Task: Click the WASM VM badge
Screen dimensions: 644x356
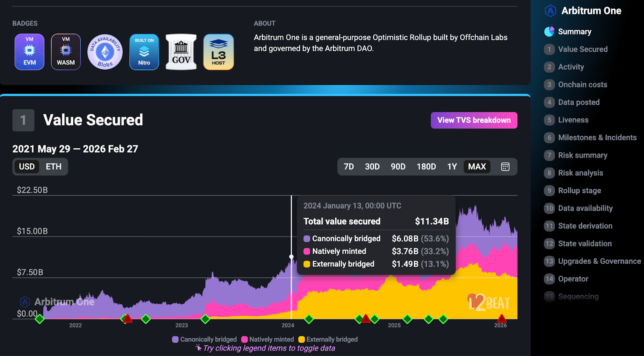Action: coord(66,52)
